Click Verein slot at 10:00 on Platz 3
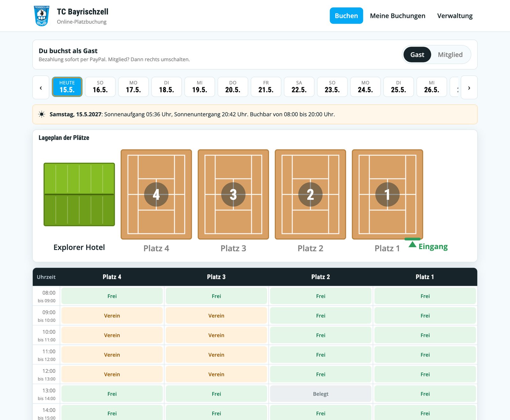 216,335
